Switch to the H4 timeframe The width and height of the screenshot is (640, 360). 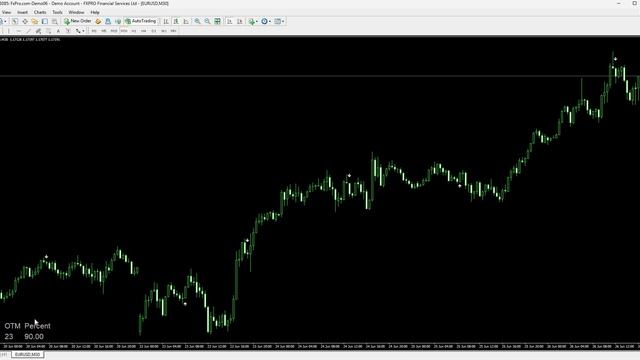[144, 31]
